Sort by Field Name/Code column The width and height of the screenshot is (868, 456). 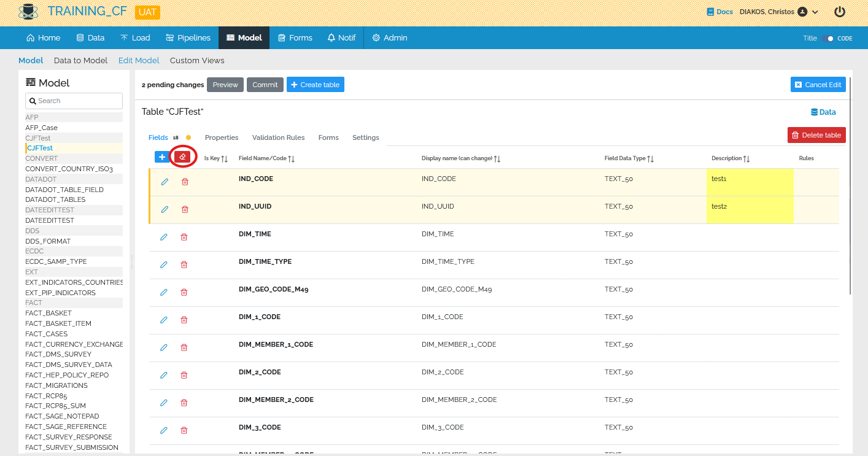pyautogui.click(x=291, y=159)
